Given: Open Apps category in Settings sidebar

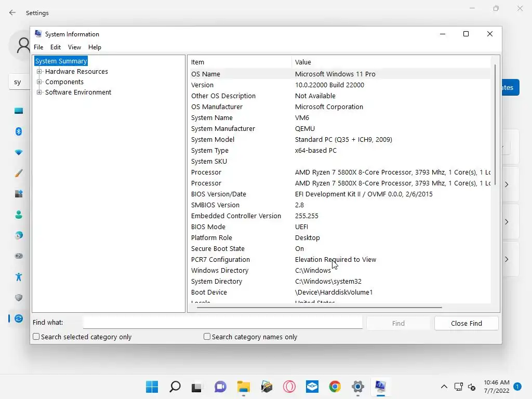Looking at the screenshot, I should click(x=19, y=194).
